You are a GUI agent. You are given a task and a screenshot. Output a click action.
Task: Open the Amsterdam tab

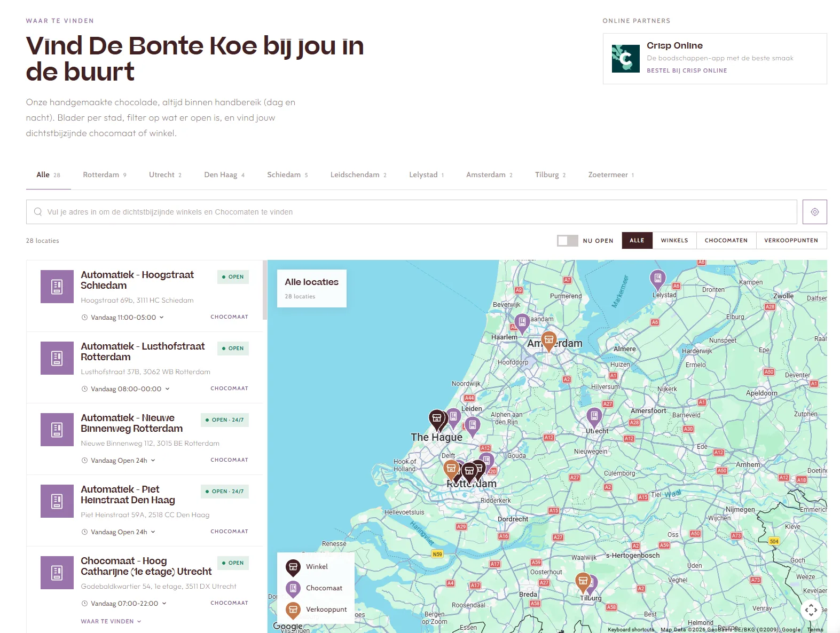489,175
